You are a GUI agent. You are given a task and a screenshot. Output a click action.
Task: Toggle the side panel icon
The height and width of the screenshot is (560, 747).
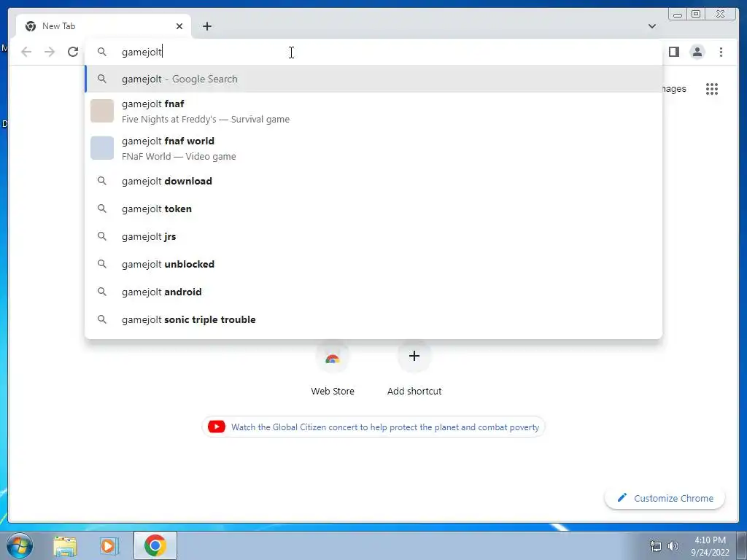(673, 52)
